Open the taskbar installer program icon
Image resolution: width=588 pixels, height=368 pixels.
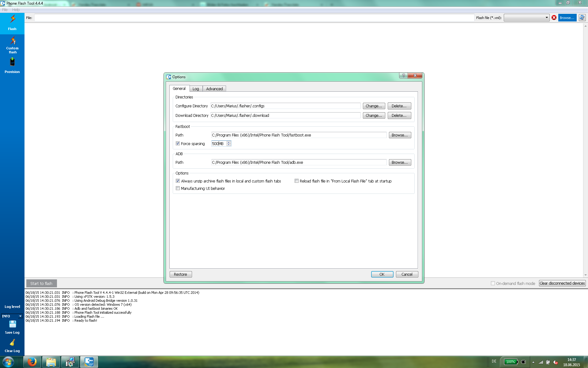tap(70, 362)
